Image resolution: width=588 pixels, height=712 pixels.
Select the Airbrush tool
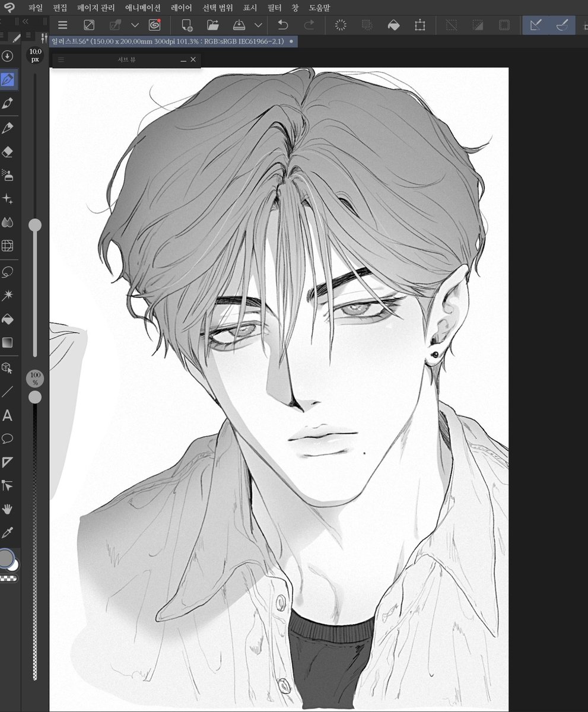pos(8,175)
